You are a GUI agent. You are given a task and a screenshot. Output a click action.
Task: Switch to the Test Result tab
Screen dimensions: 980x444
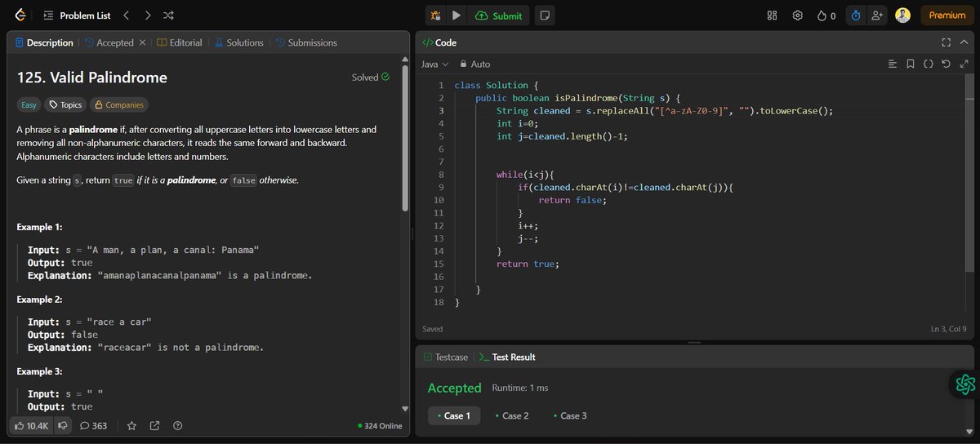click(507, 357)
